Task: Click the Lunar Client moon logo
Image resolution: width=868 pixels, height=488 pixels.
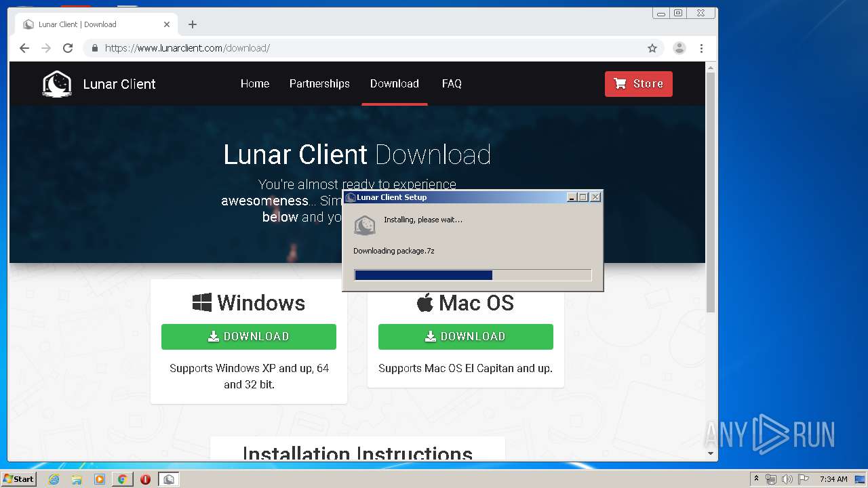Action: (57, 84)
